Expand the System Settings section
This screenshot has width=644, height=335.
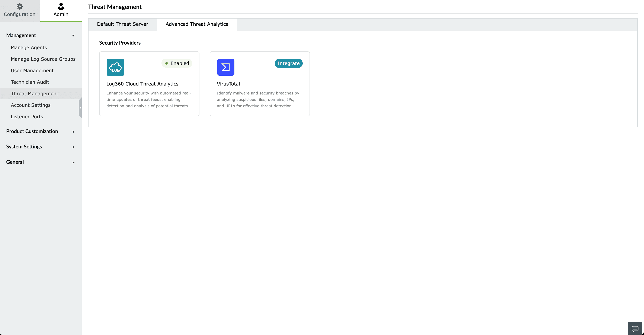coord(73,147)
